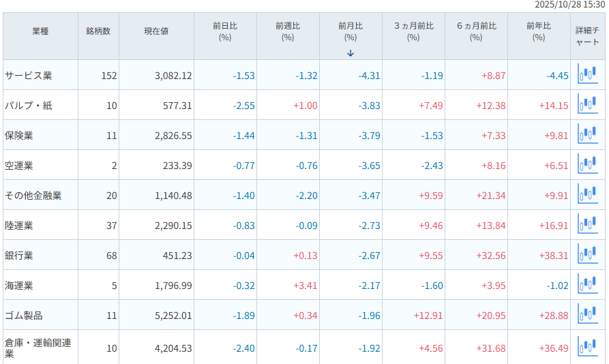
Task: Open chart icon for その他金融業
Action: point(587,194)
